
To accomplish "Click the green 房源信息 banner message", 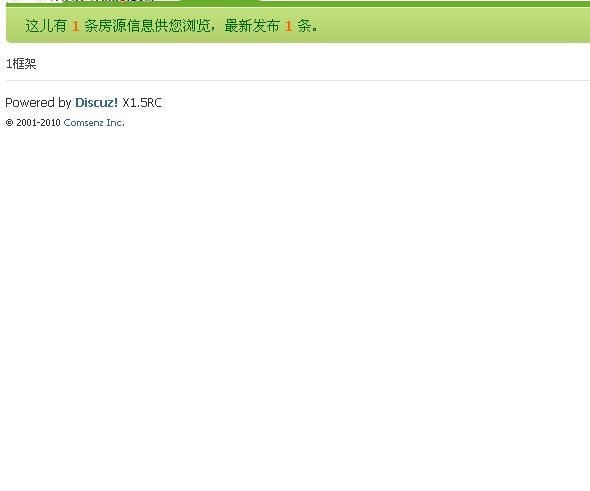I will click(171, 26).
